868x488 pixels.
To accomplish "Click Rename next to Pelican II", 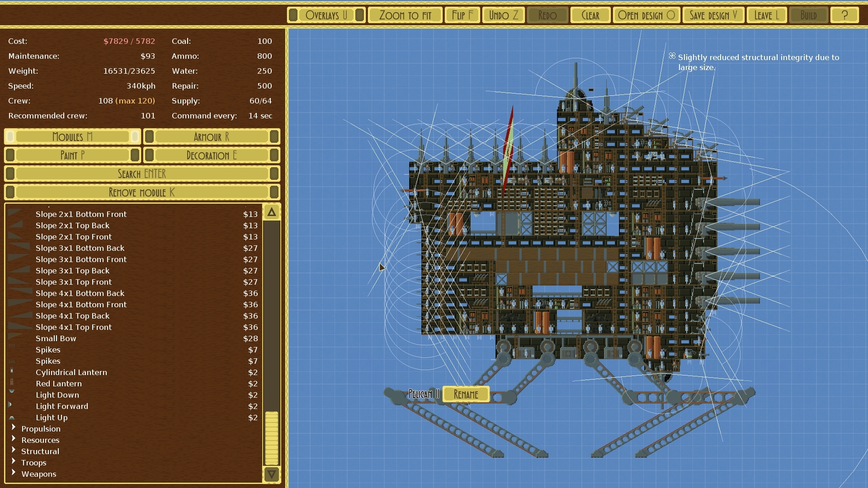I will 466,394.
